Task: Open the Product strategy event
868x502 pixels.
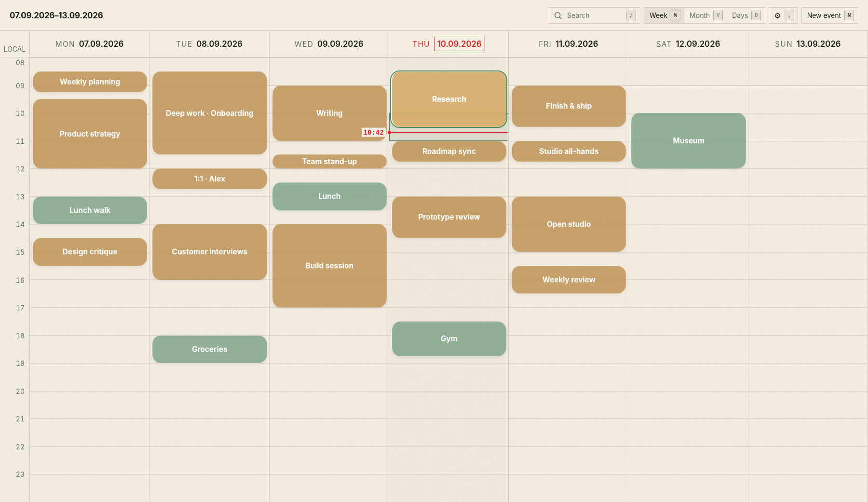Action: pyautogui.click(x=90, y=134)
